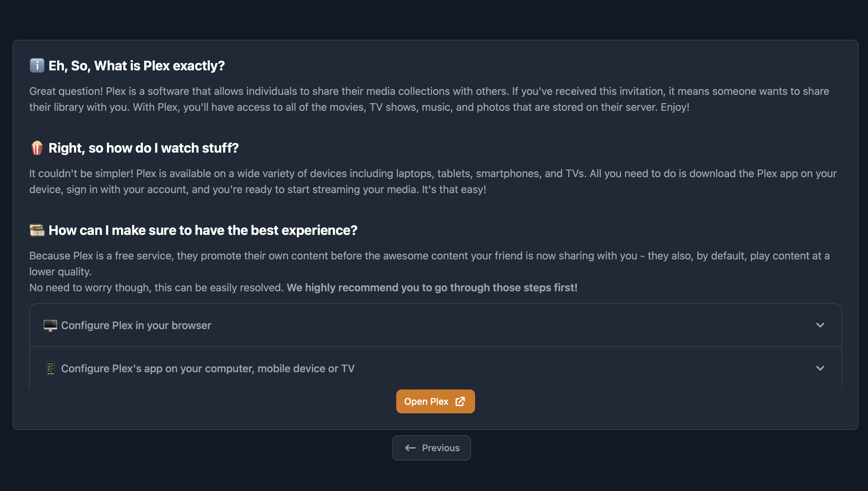The width and height of the screenshot is (868, 491).
Task: Click the external link icon on Open Plex
Action: click(x=460, y=401)
